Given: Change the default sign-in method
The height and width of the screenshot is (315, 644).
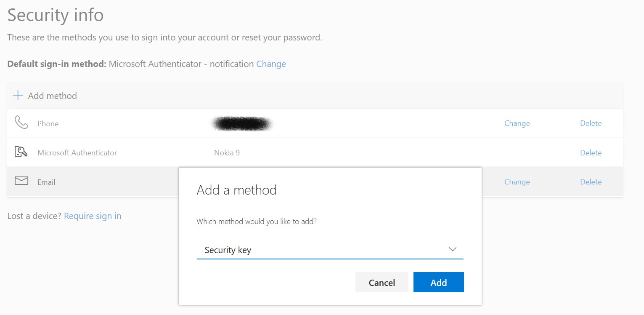Looking at the screenshot, I should (x=271, y=64).
